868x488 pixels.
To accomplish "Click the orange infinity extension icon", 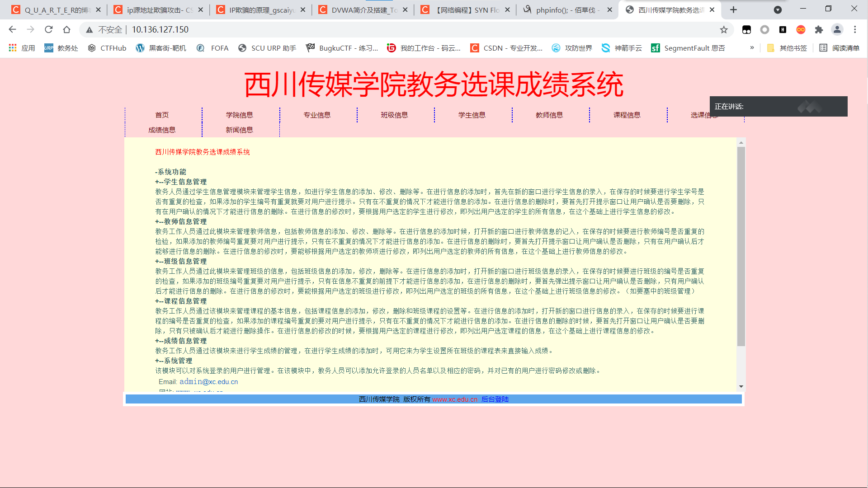I will tap(801, 29).
